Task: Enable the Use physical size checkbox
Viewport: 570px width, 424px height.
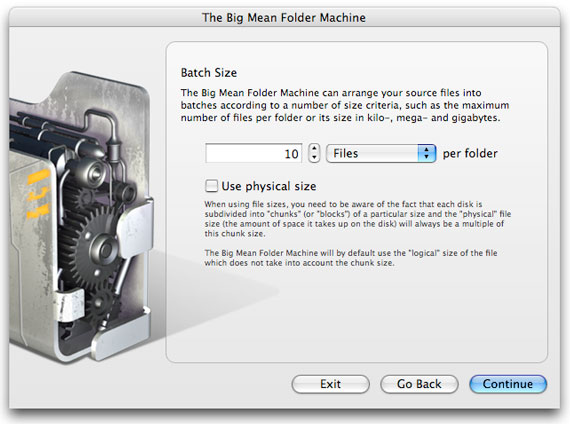Action: (212, 186)
